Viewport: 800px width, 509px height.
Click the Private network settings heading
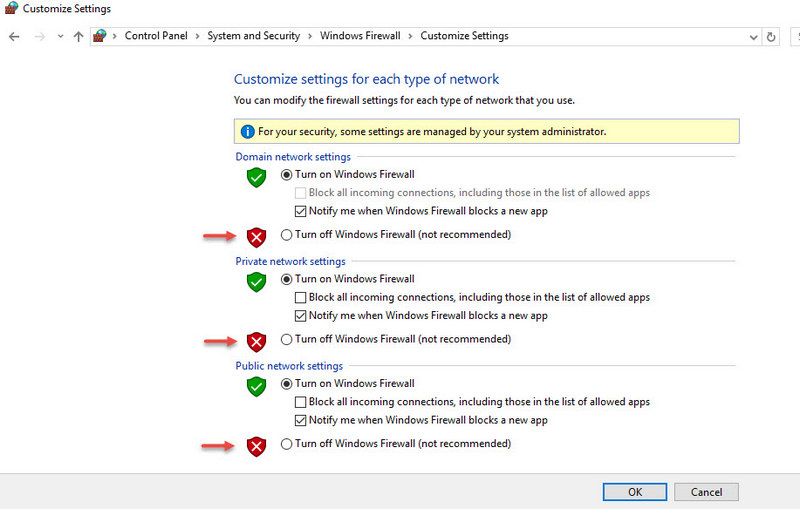290,262
